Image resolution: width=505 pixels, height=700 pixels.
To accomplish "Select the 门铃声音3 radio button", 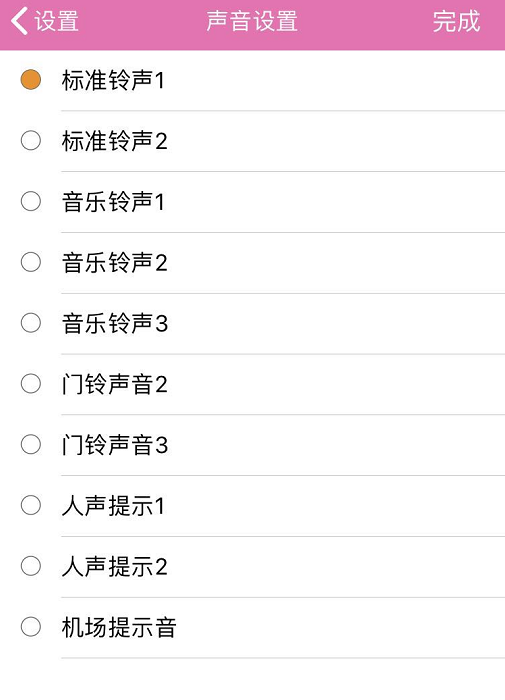I will (31, 444).
